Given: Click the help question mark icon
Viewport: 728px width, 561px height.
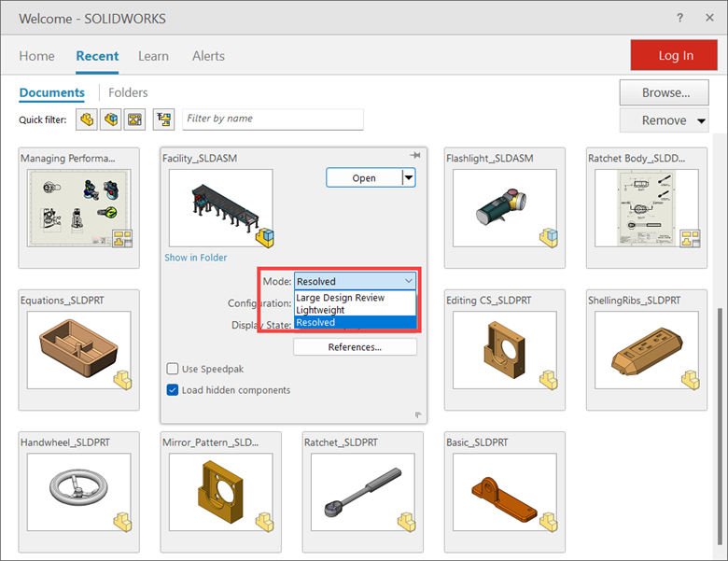Looking at the screenshot, I should click(x=679, y=18).
